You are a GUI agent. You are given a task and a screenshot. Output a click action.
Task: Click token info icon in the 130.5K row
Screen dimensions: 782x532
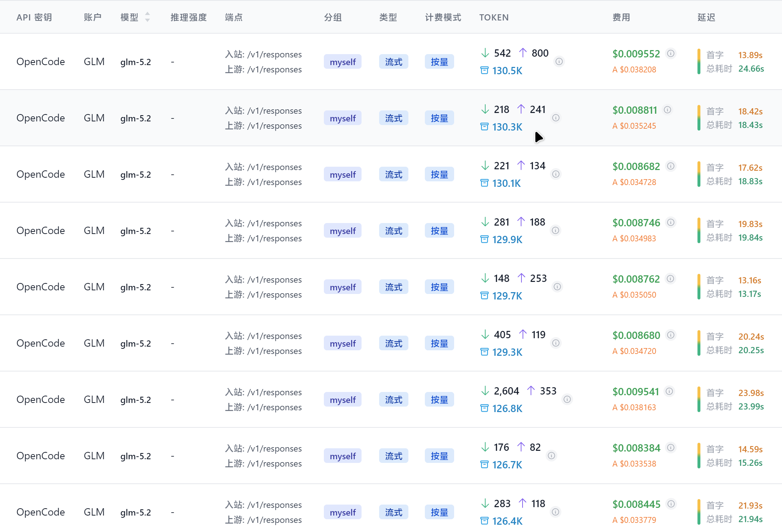[559, 61]
